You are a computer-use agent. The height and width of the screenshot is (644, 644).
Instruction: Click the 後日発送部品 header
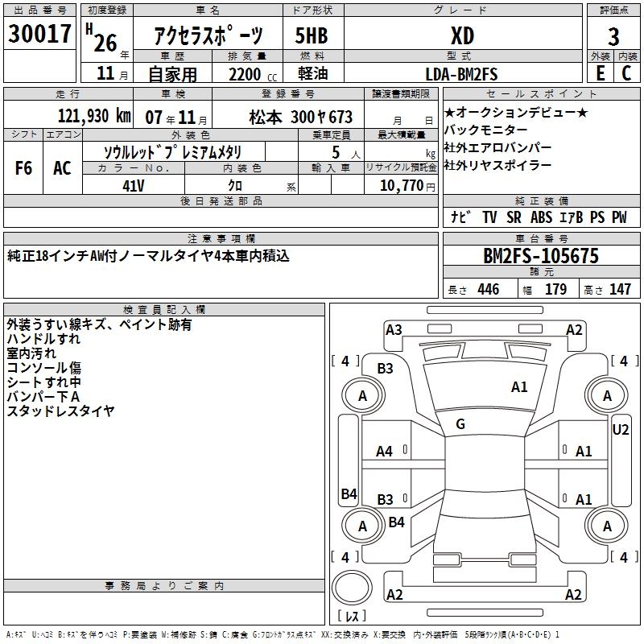[x=221, y=200]
